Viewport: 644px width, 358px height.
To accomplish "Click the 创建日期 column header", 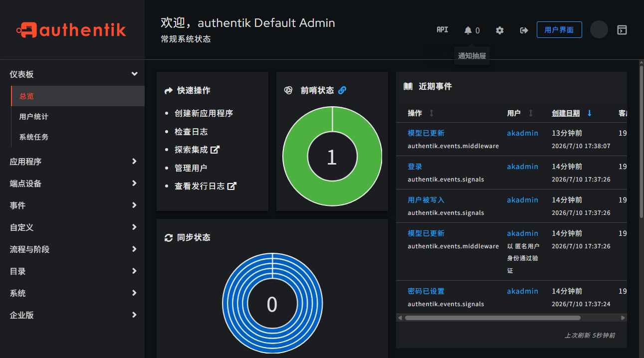I will pyautogui.click(x=566, y=113).
